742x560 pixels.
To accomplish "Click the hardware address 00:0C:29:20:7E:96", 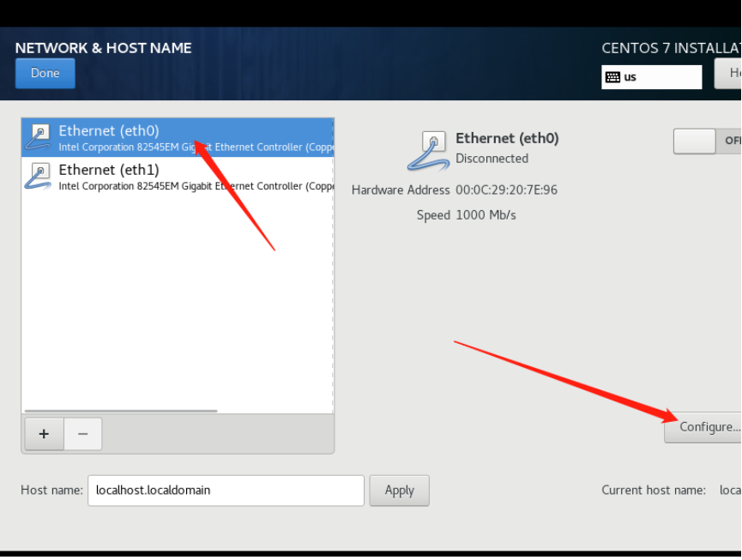I will pyautogui.click(x=506, y=190).
